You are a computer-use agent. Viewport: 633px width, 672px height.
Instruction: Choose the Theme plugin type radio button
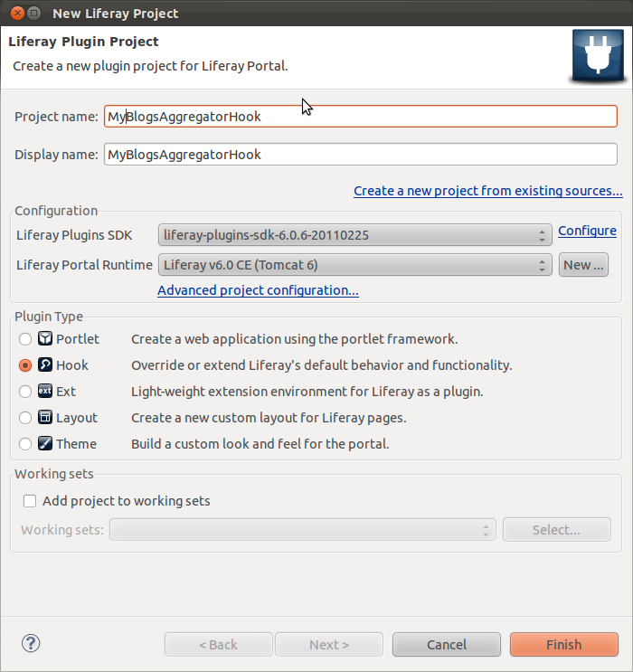pyautogui.click(x=25, y=444)
